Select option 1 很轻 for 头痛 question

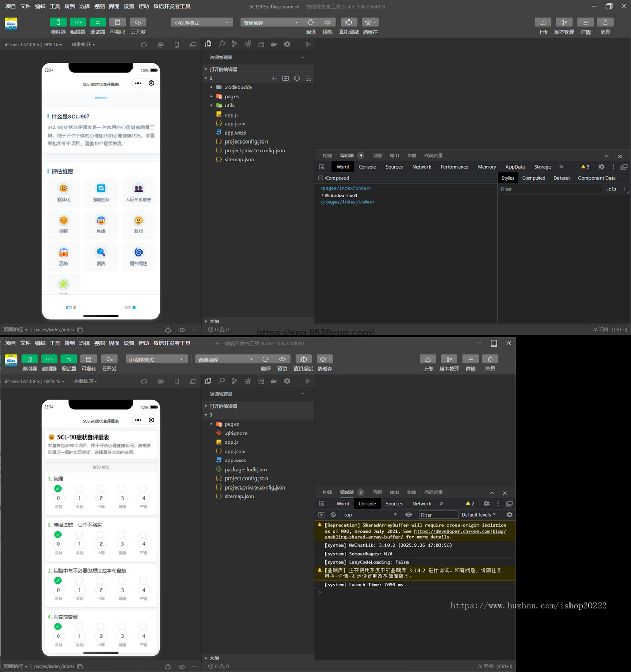tap(80, 498)
